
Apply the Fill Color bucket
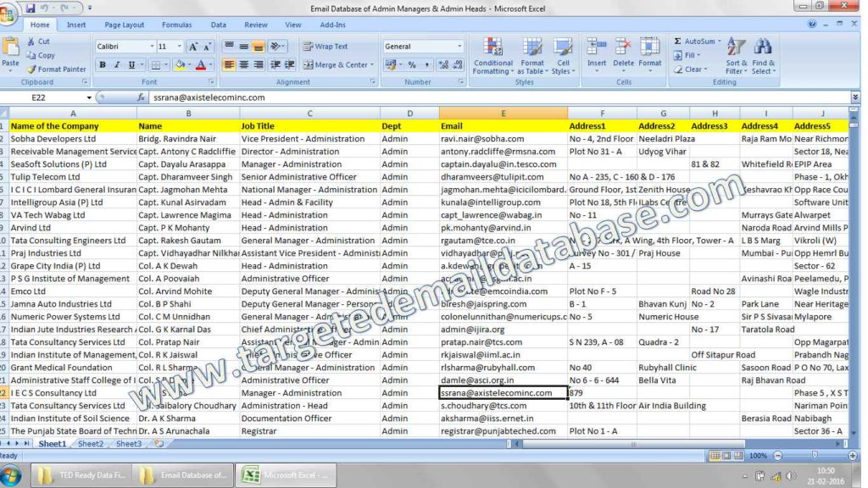tap(180, 65)
